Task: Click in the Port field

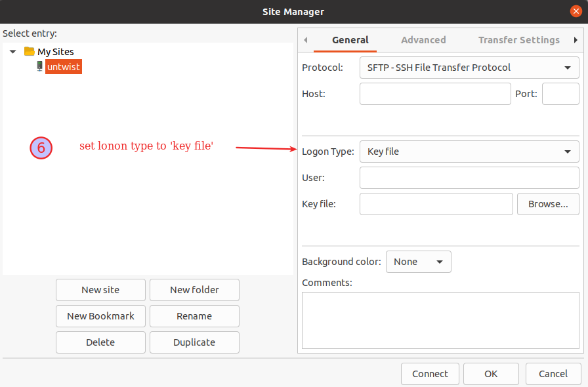Action: tap(560, 94)
